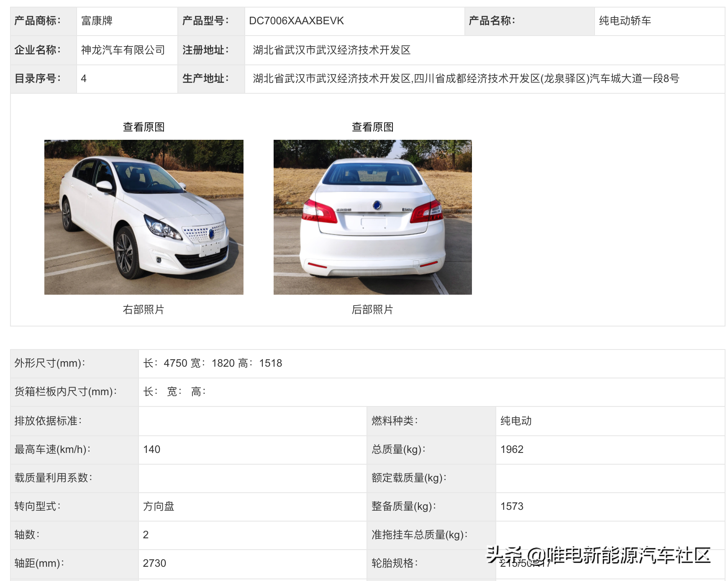
Task: Click the 货箱栏板内尺寸(mm) label
Action: (x=66, y=391)
